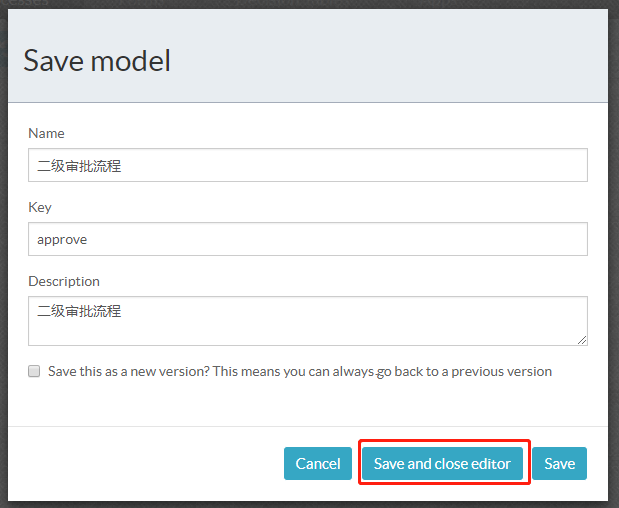
Task: Click the empty space at the right end of the Name field
Action: coord(540,166)
